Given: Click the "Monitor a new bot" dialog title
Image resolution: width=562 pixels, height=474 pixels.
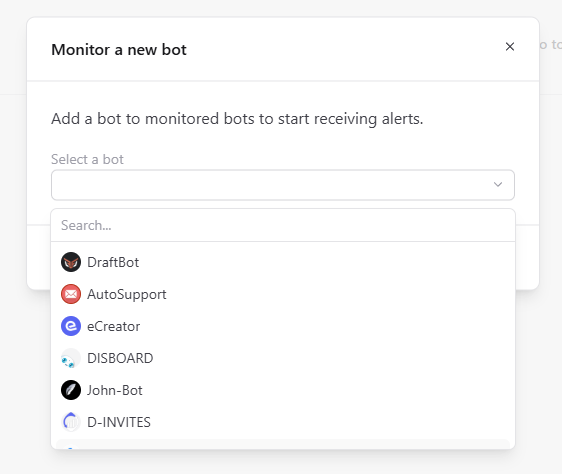Looking at the screenshot, I should (119, 49).
